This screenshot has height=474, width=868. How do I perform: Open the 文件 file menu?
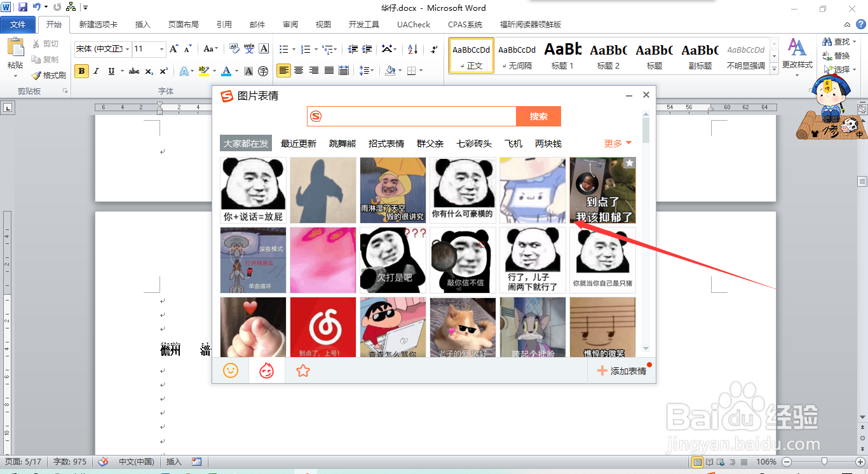[18, 24]
